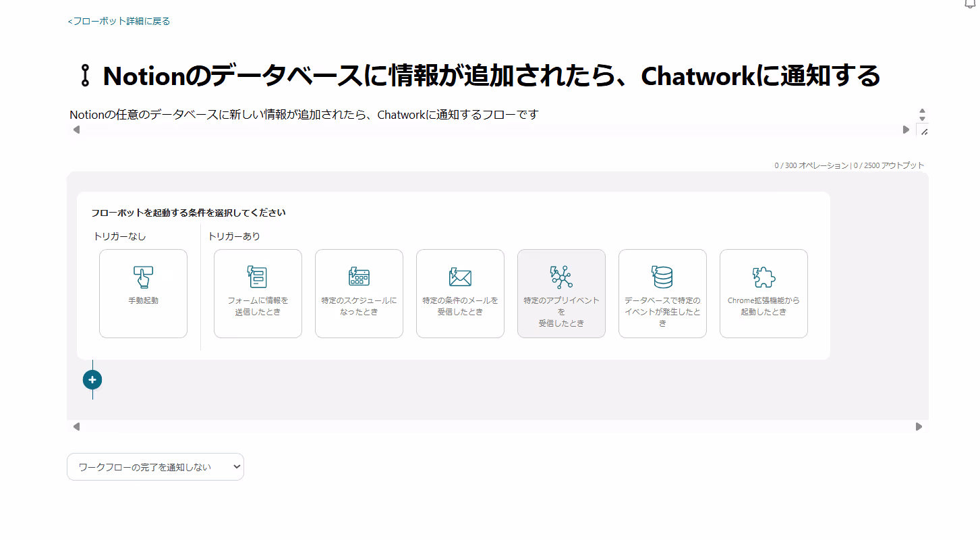Click canvas horizontal scroll left arrow

[76, 427]
